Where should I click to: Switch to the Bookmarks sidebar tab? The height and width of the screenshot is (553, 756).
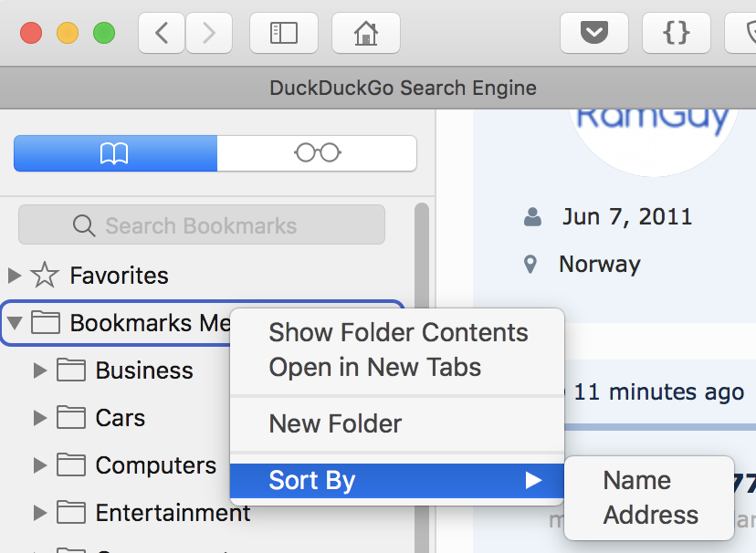[x=115, y=153]
